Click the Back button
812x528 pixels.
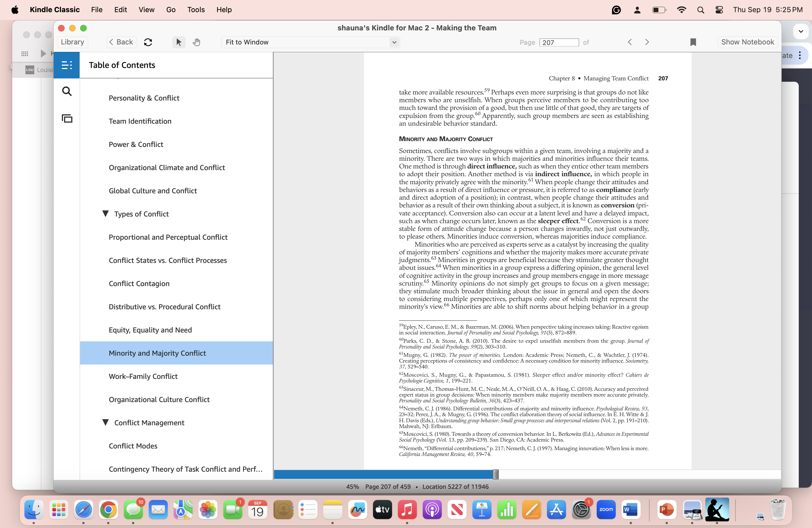pyautogui.click(x=121, y=42)
